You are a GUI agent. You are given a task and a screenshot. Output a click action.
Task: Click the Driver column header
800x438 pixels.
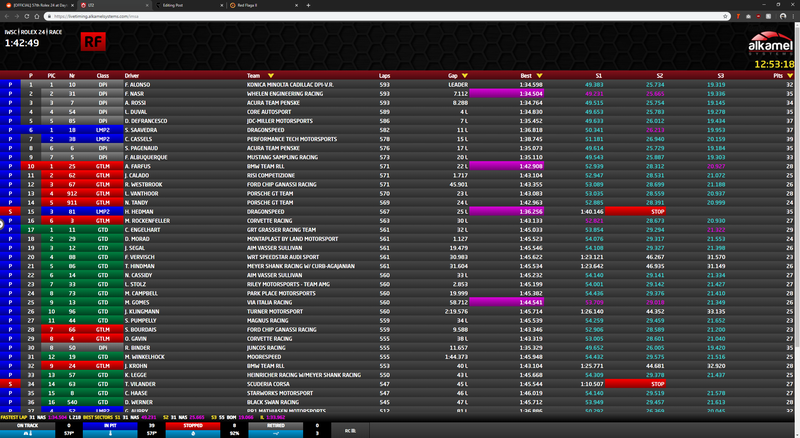[x=132, y=76]
